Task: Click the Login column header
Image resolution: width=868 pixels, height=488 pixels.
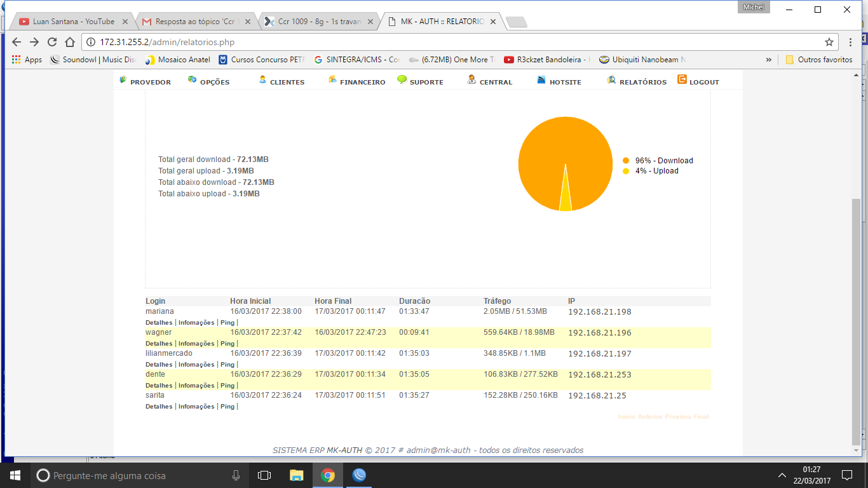Action: click(155, 301)
